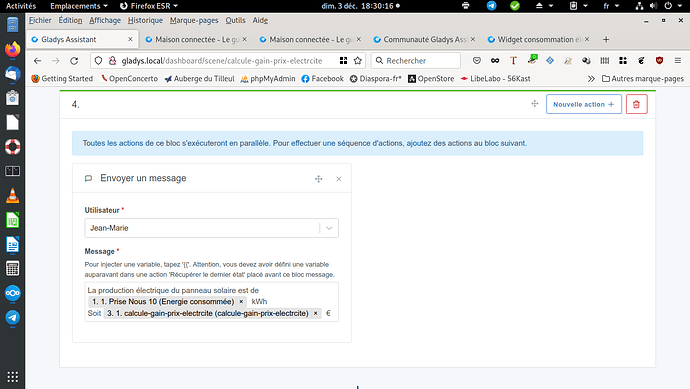Switch to the second Maison connectée tab
690x389 pixels.
point(311,40)
